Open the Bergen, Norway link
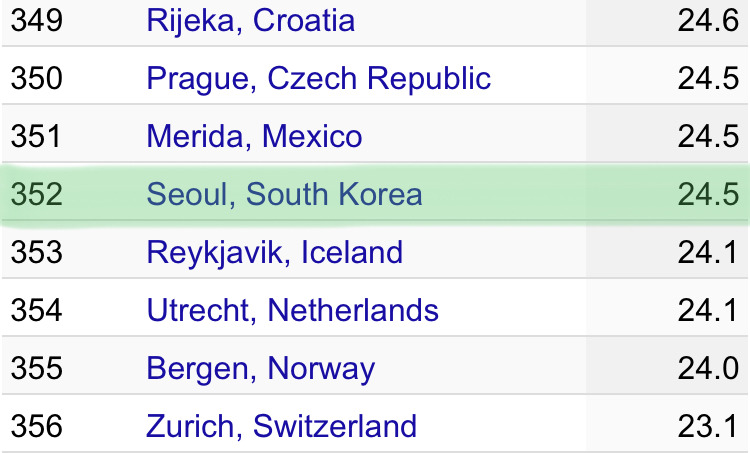This screenshot has width=750, height=453. (x=260, y=368)
